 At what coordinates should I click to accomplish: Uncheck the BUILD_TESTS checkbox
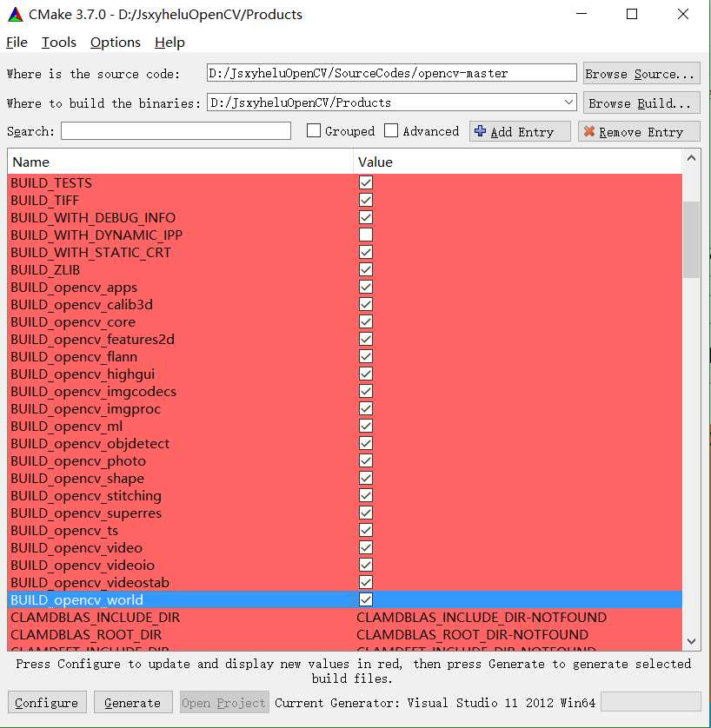tap(366, 182)
